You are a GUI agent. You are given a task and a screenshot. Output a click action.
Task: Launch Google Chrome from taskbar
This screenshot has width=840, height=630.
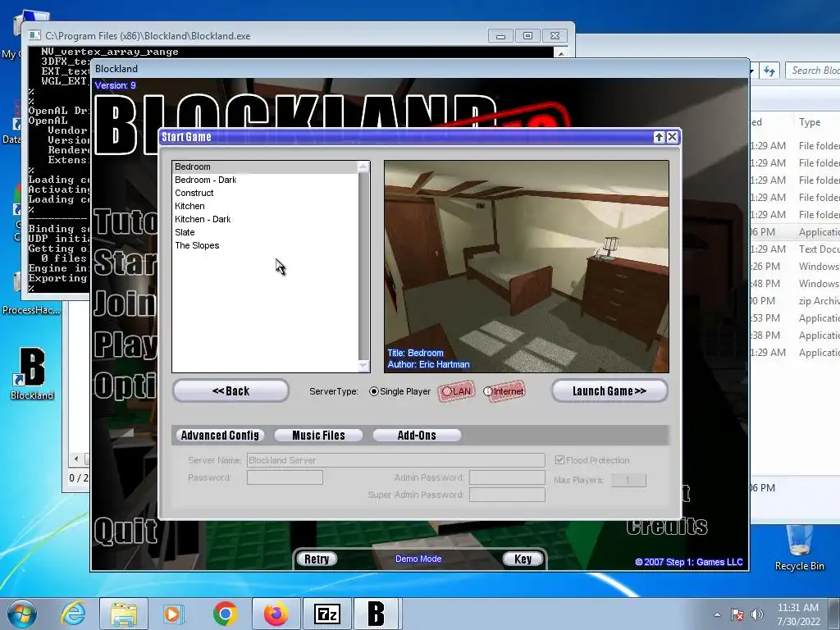pos(225,614)
